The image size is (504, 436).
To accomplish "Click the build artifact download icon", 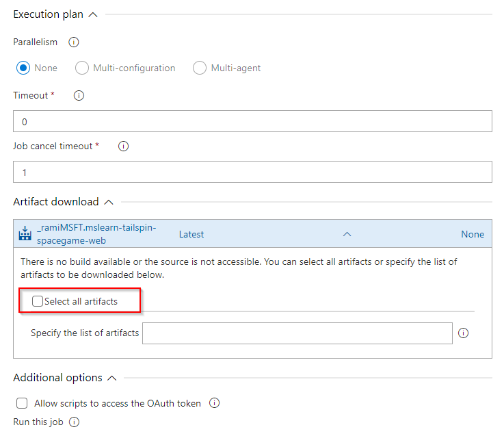I will [x=25, y=233].
